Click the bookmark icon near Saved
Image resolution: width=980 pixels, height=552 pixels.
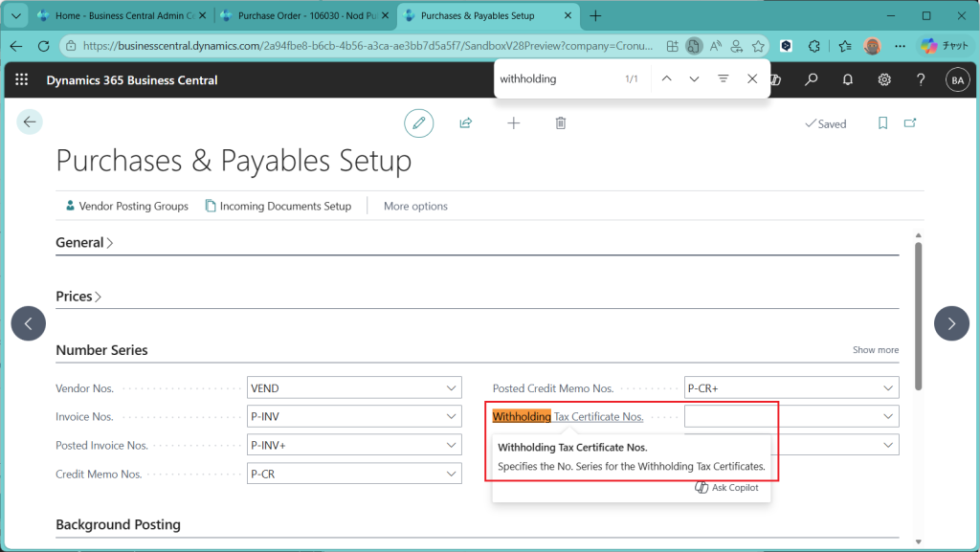(x=882, y=123)
